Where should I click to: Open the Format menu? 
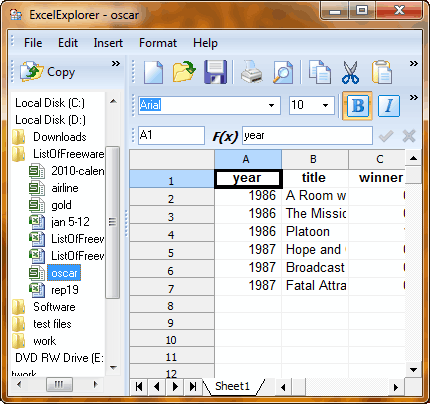pos(158,43)
